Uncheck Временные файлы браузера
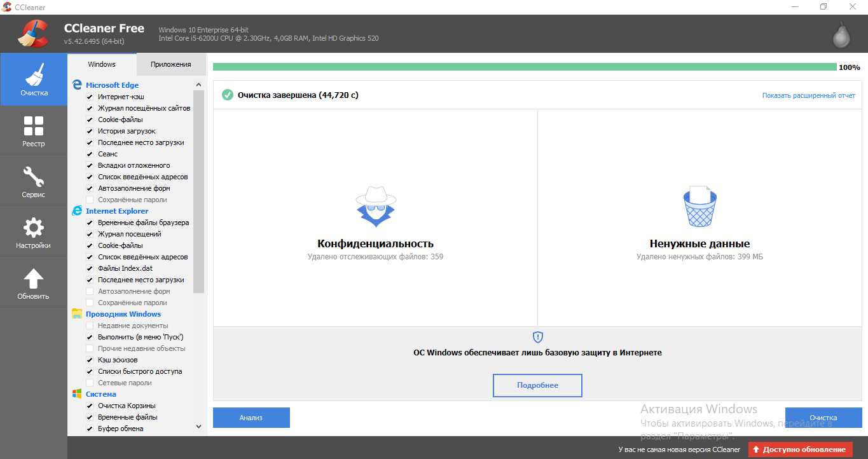 (90, 223)
